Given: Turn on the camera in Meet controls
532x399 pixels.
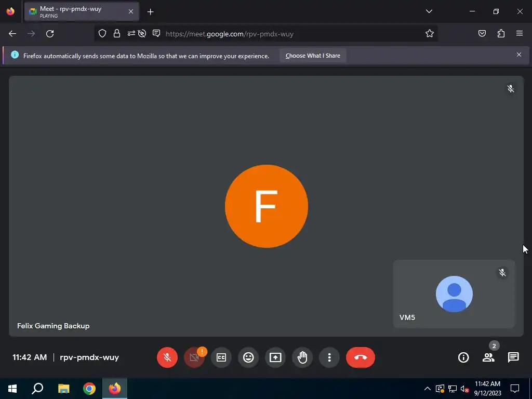Looking at the screenshot, I should pyautogui.click(x=194, y=357).
